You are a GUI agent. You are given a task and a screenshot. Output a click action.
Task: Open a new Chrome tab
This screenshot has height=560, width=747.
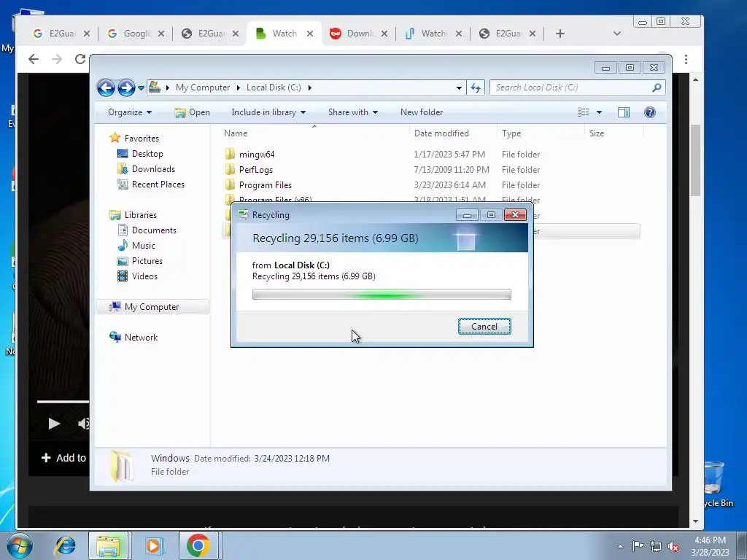[x=560, y=34]
